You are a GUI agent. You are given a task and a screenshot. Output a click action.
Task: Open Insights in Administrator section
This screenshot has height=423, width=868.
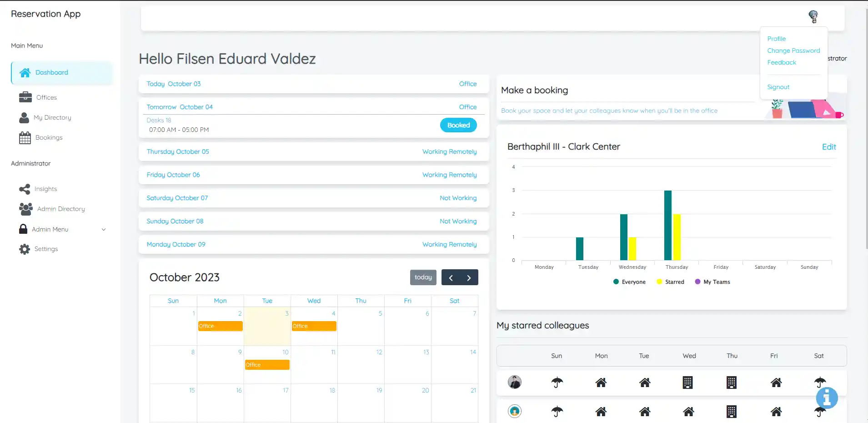(x=45, y=189)
